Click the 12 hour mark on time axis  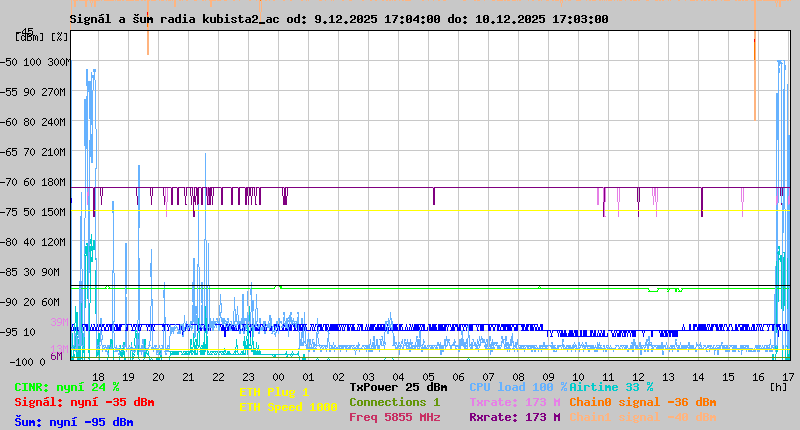pyautogui.click(x=638, y=376)
